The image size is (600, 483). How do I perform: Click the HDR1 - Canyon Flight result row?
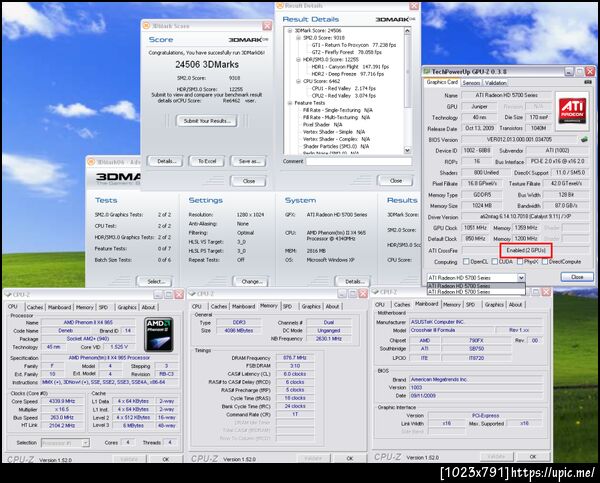[350, 67]
